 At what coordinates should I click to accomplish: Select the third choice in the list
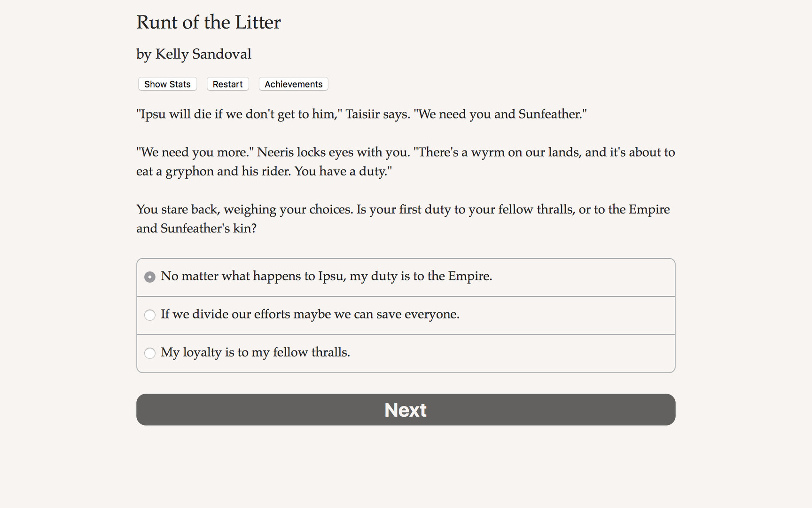255,352
